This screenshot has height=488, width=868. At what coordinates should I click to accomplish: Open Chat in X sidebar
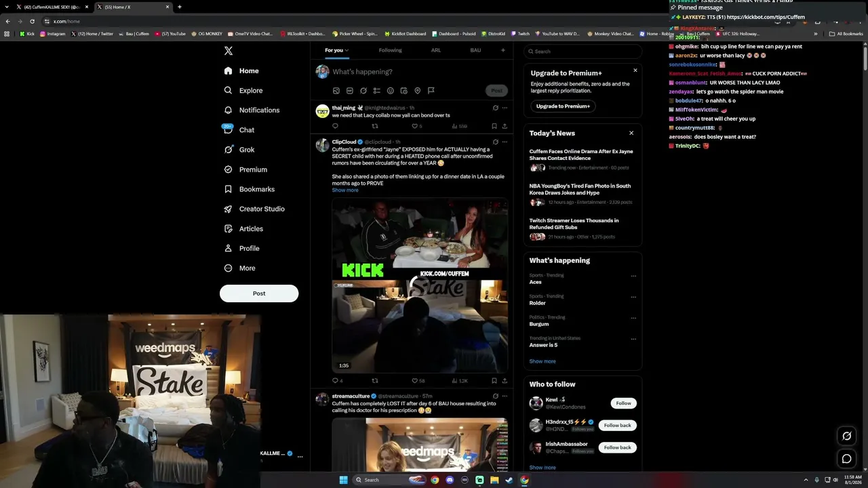239,129
